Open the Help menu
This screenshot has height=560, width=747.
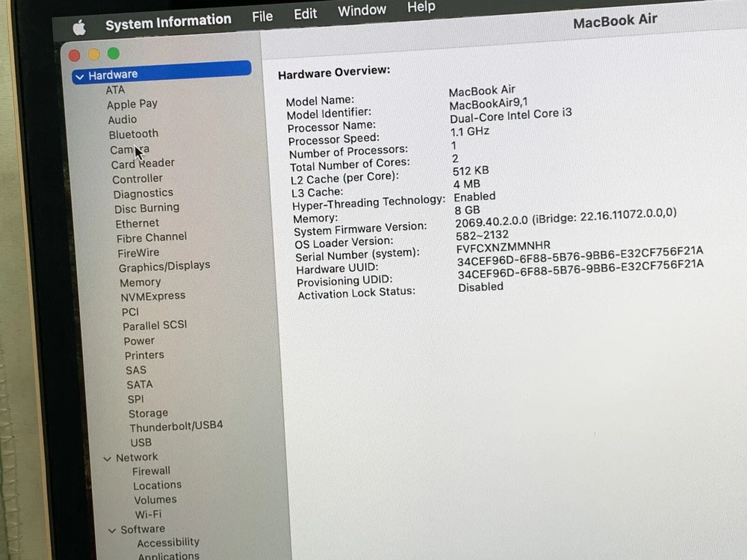pyautogui.click(x=421, y=7)
